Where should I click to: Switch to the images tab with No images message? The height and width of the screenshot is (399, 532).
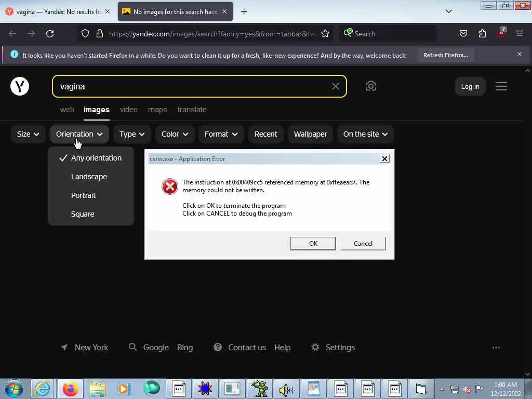point(175,11)
